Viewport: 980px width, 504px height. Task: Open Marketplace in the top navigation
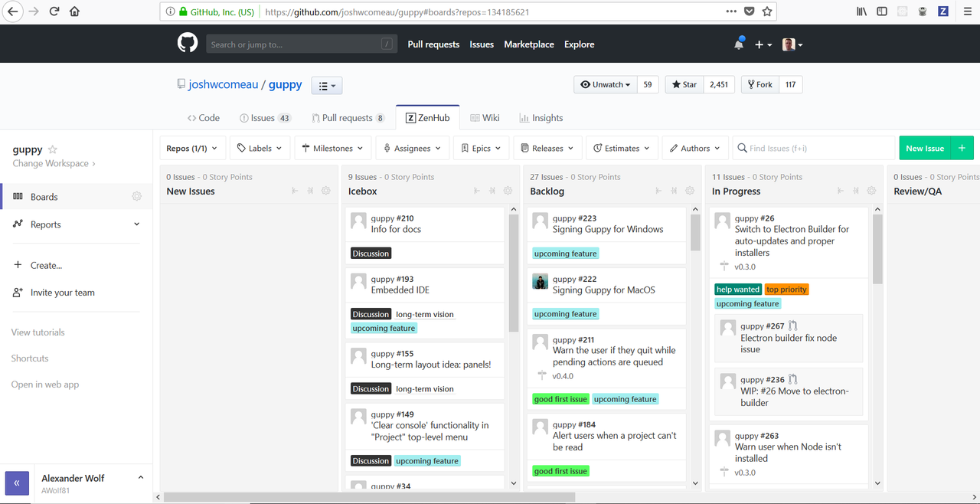coord(529,44)
